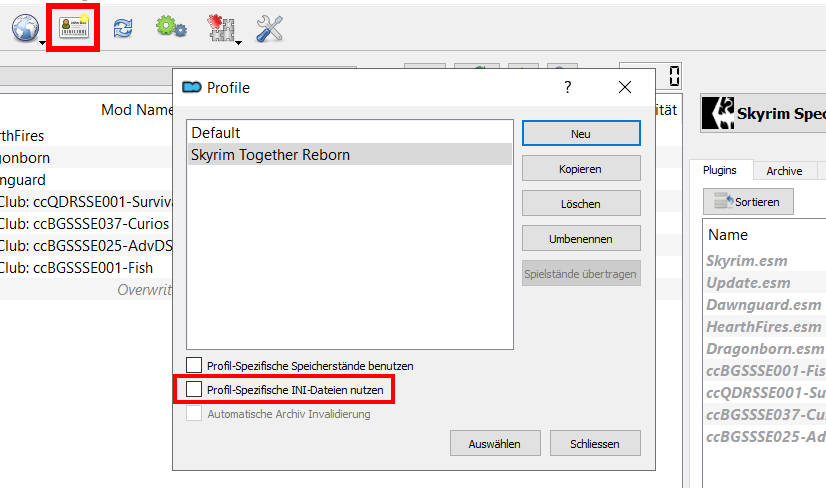Select ccQDRSSE001 plugin entry
The width and height of the screenshot is (826, 488).
click(765, 393)
